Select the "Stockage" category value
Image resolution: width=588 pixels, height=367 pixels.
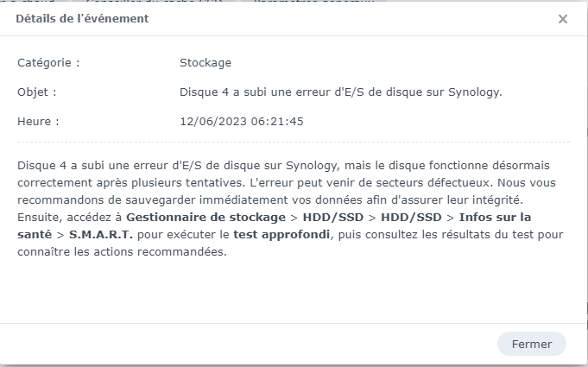point(205,63)
